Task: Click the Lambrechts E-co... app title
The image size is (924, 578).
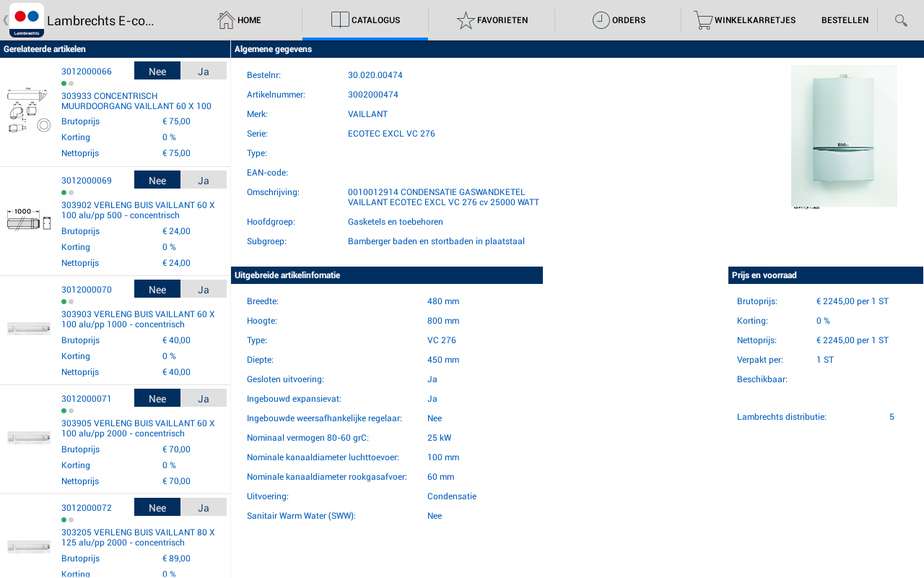Action: click(x=100, y=20)
